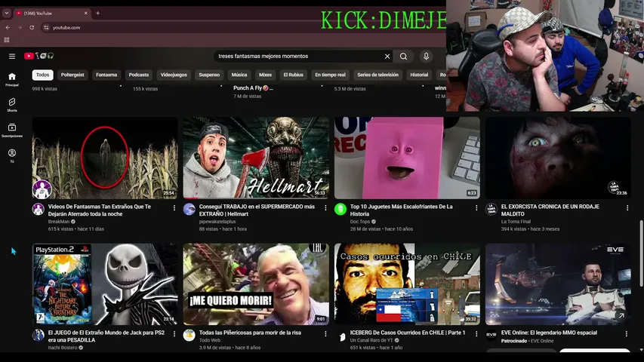Viewport: 644px width, 362px height.
Task: Open options menu for EVE Online ad
Action: tap(627, 334)
